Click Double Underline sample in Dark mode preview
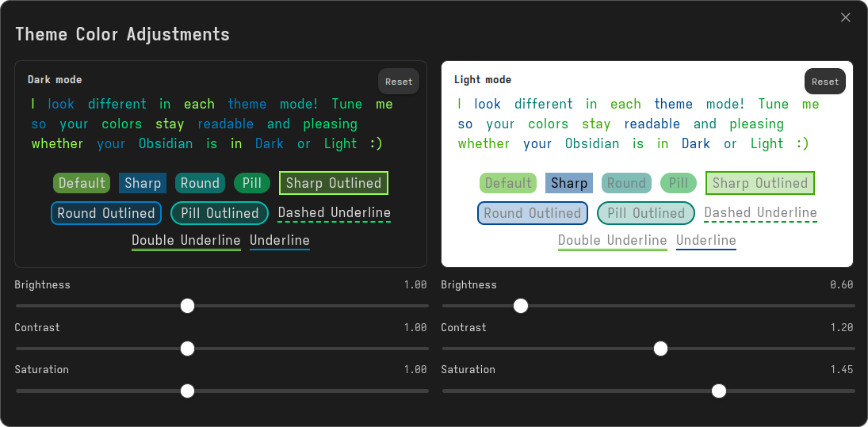Viewport: 868px width, 427px height. coord(186,241)
